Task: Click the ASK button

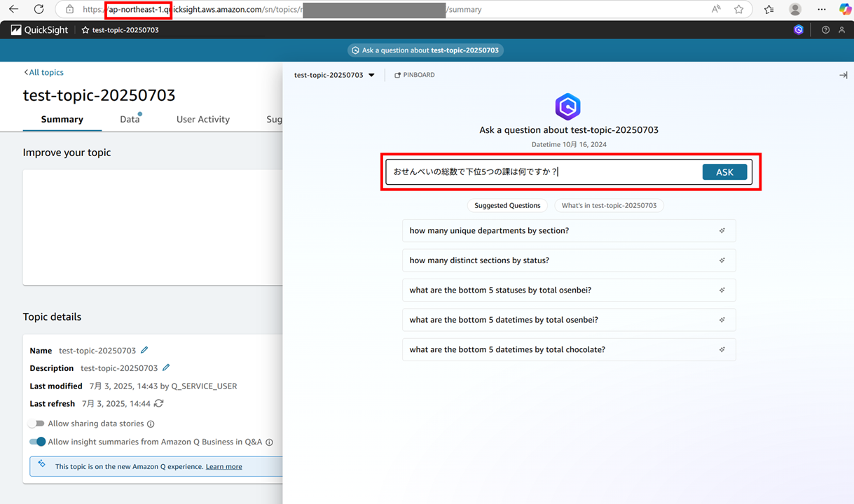Action: click(724, 172)
